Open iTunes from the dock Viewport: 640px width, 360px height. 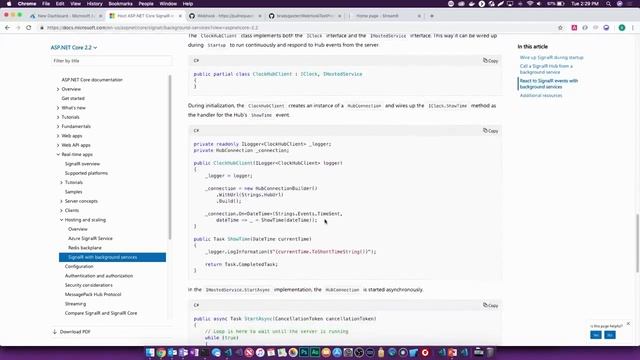(260, 352)
